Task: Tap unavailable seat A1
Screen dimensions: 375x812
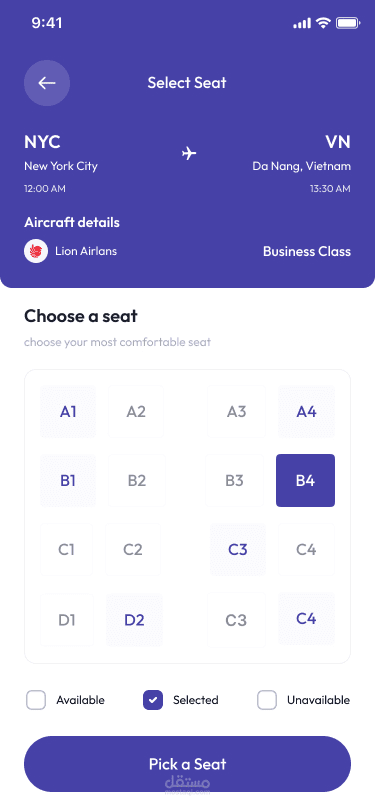Action: coord(68,412)
